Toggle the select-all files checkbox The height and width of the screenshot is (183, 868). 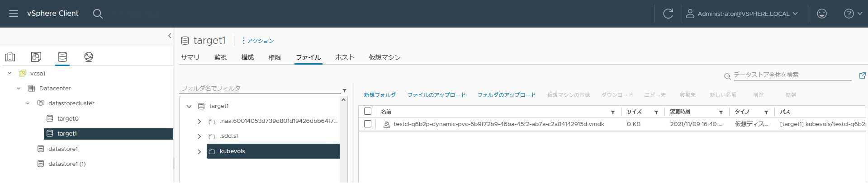[x=368, y=111]
